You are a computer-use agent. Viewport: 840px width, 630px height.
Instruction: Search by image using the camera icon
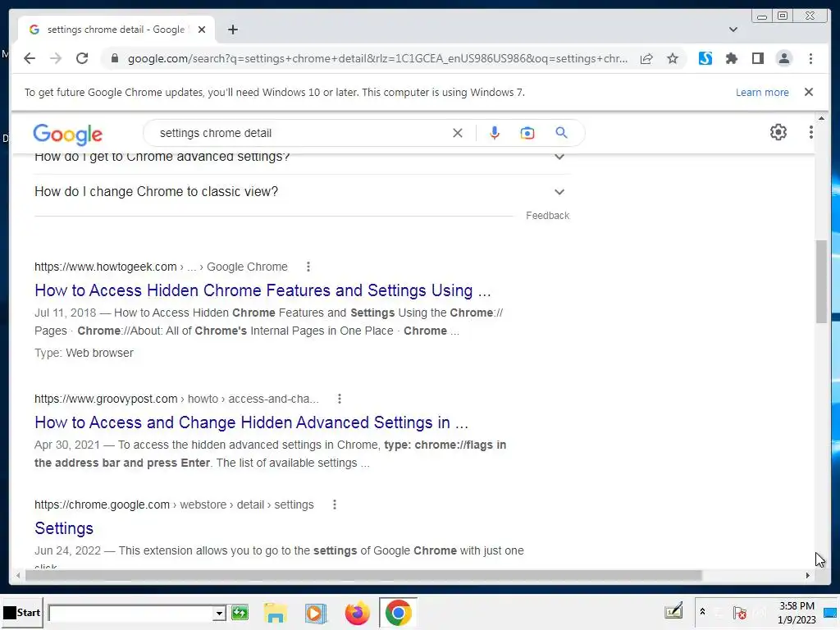[527, 133]
